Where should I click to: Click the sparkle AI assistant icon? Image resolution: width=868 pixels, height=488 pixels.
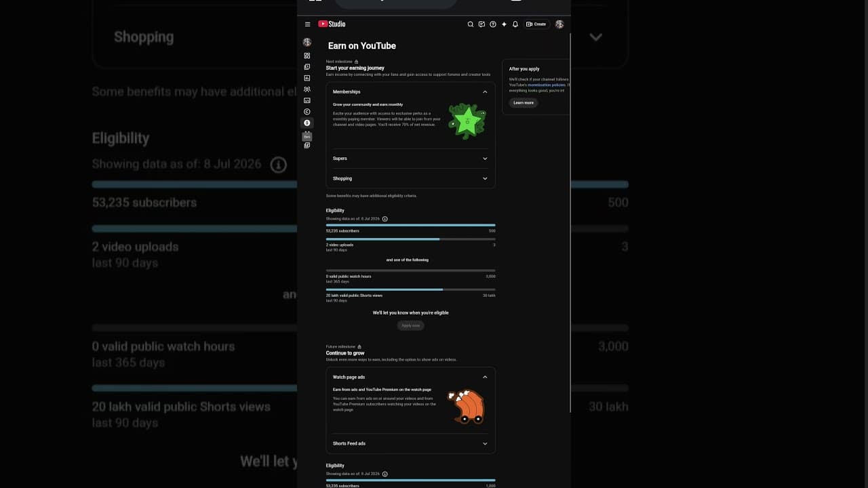click(x=504, y=24)
